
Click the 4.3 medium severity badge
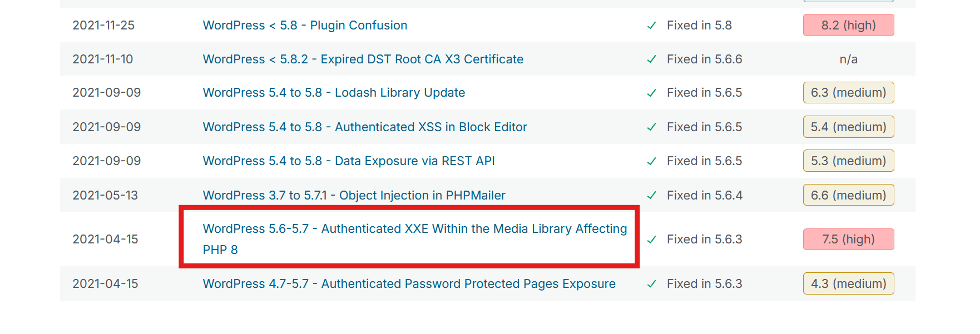click(848, 283)
